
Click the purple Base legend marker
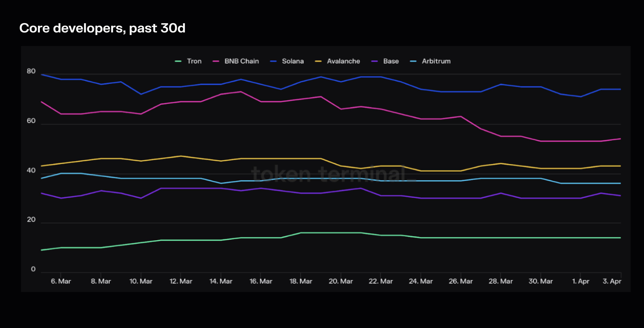tap(374, 61)
